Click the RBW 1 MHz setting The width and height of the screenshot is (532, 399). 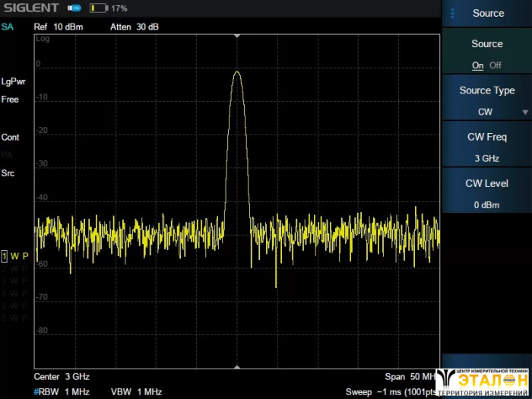coord(62,392)
